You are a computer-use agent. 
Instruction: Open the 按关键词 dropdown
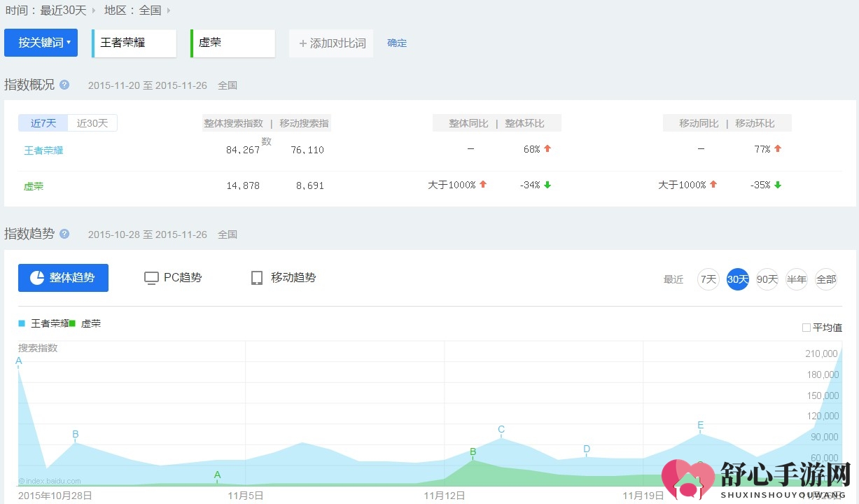click(x=41, y=43)
